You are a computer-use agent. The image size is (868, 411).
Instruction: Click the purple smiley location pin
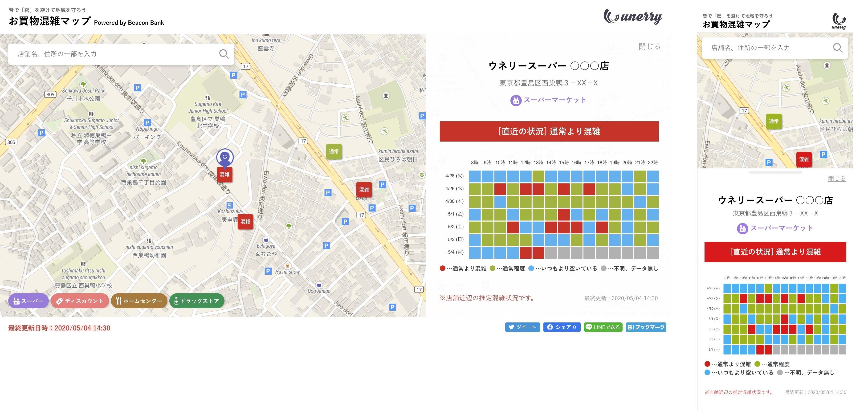tap(225, 157)
